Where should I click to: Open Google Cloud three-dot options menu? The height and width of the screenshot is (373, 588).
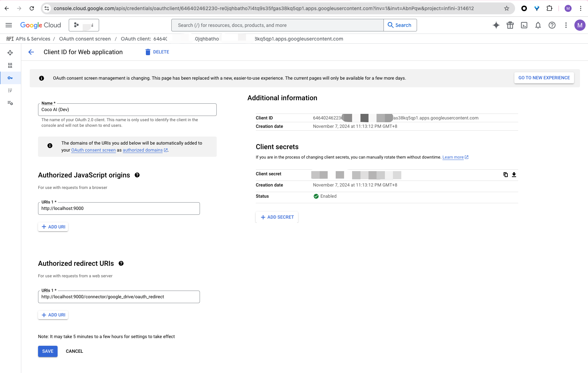tap(566, 25)
